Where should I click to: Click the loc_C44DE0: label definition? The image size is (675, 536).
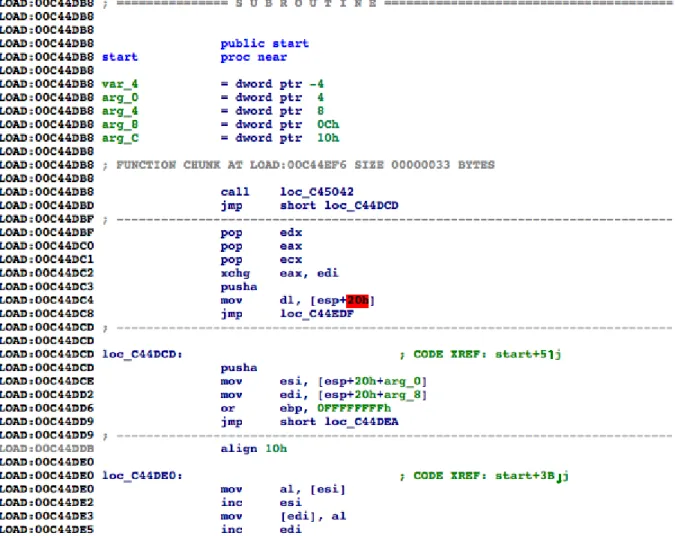coord(142,476)
